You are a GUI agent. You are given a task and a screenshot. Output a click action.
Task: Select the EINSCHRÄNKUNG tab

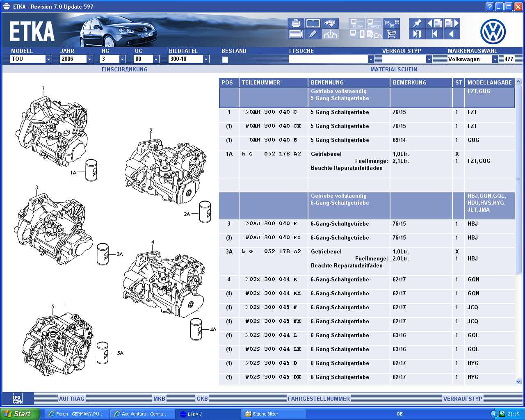coord(124,69)
